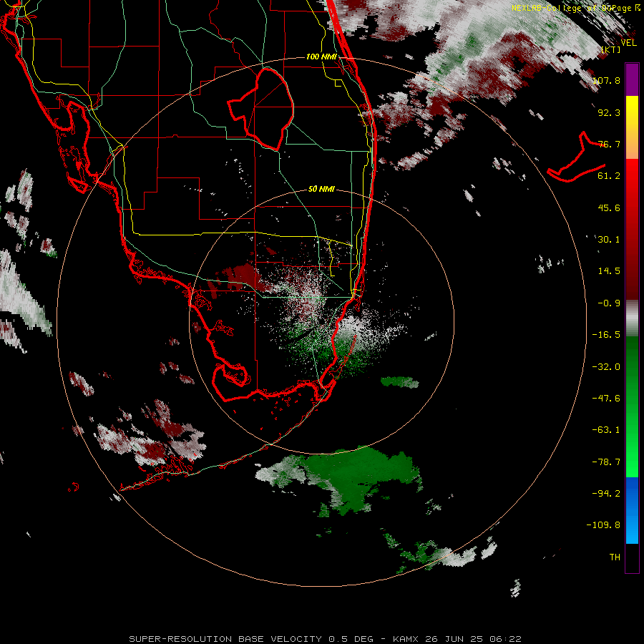Click the red island outline east of Florida
Image resolution: width=644 pixels, height=644 pixels.
pos(576,158)
